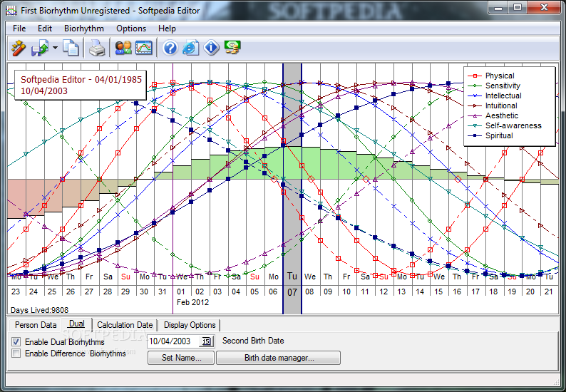
Task: Click date 23 on the chart axis
Action: pyautogui.click(x=16, y=292)
